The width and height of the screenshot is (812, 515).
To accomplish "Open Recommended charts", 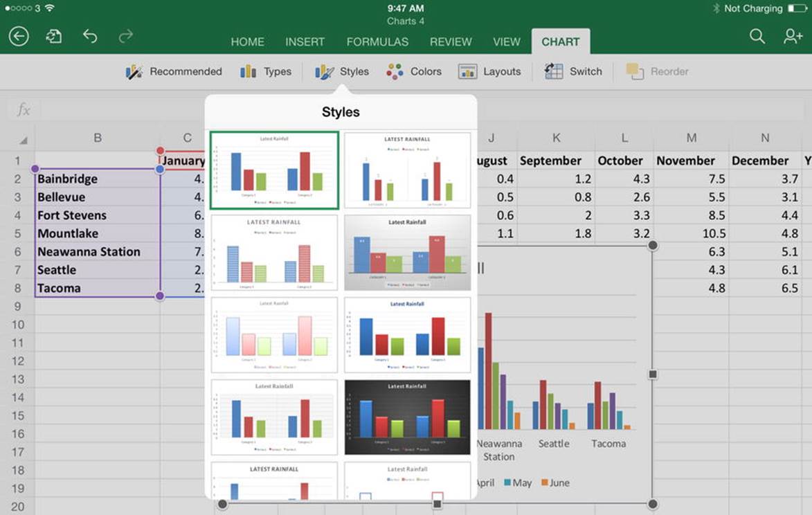I will click(174, 71).
